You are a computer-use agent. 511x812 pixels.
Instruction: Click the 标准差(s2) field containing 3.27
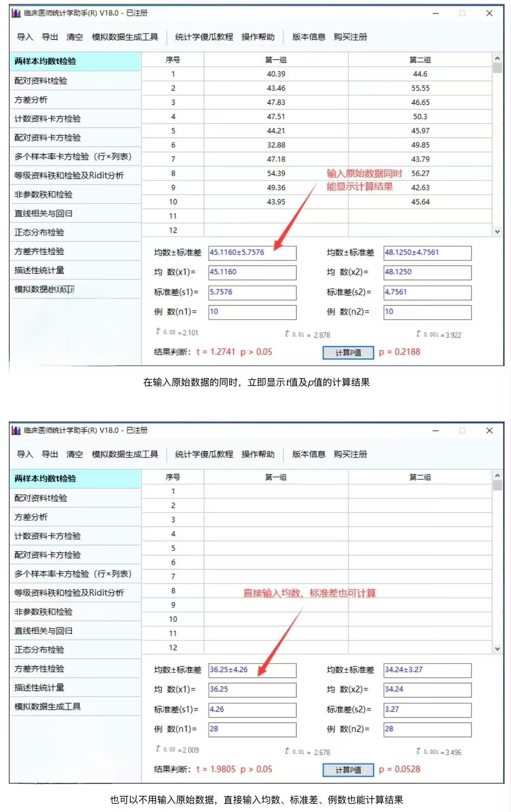click(427, 710)
